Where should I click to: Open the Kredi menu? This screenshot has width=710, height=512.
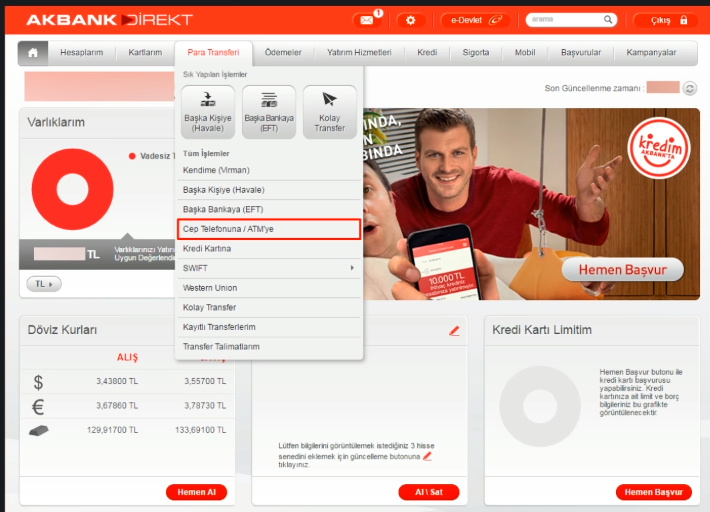click(x=427, y=53)
